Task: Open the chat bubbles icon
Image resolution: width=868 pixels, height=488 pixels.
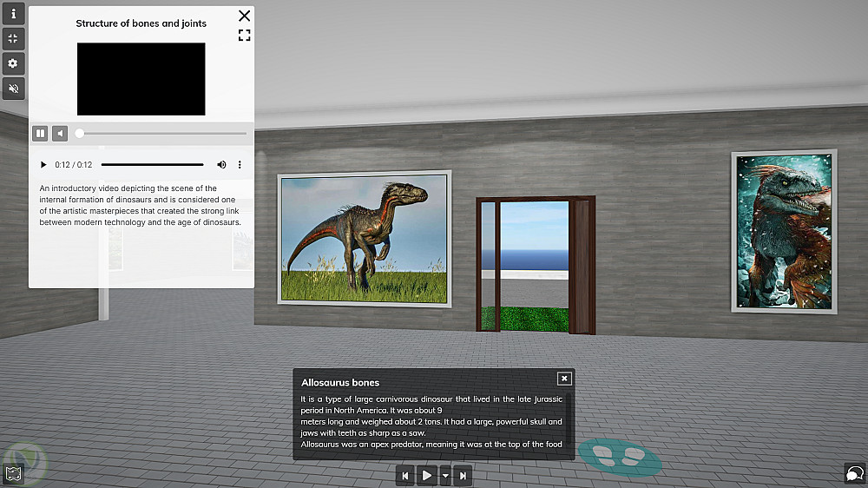Action: pos(855,473)
